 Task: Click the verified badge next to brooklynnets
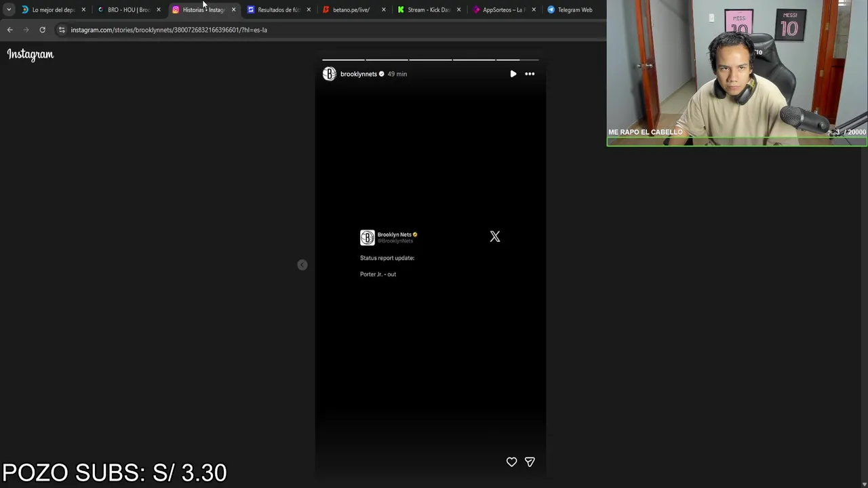tap(382, 74)
